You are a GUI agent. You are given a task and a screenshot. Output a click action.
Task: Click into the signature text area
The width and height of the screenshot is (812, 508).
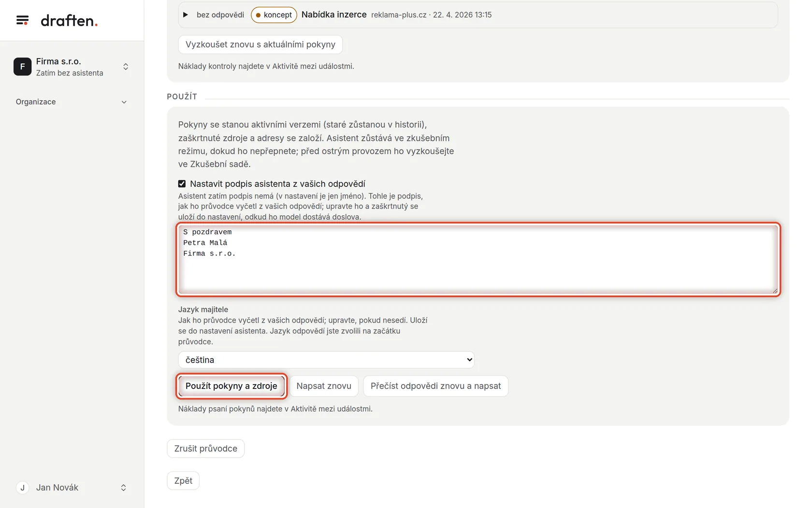(x=478, y=259)
